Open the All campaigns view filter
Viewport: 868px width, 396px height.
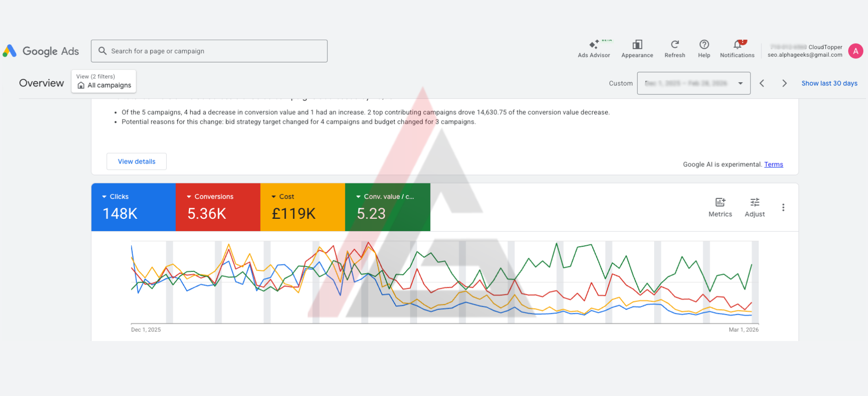pos(104,81)
